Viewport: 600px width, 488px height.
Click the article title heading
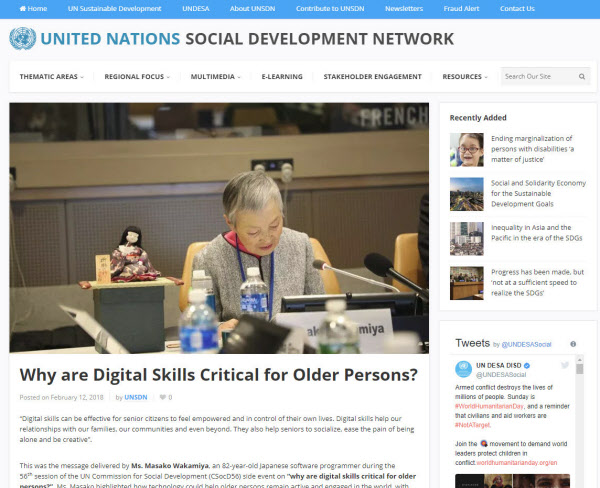click(x=218, y=375)
